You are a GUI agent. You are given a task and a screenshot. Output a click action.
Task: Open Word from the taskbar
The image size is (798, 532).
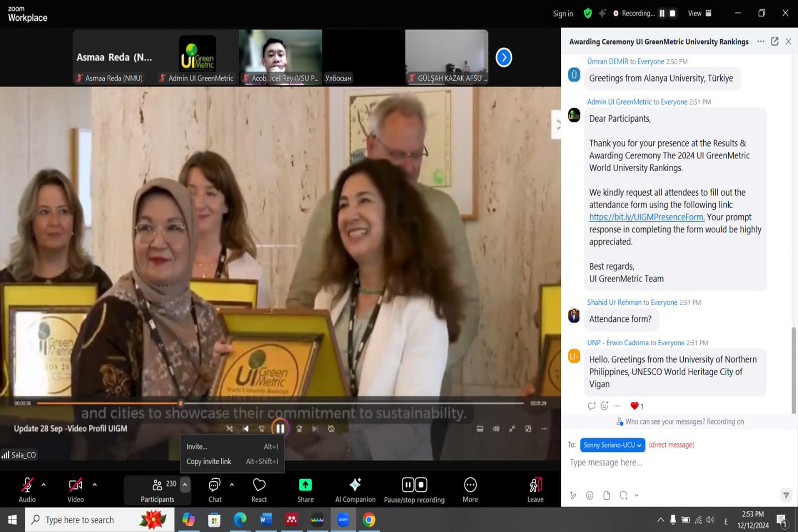coord(266,520)
